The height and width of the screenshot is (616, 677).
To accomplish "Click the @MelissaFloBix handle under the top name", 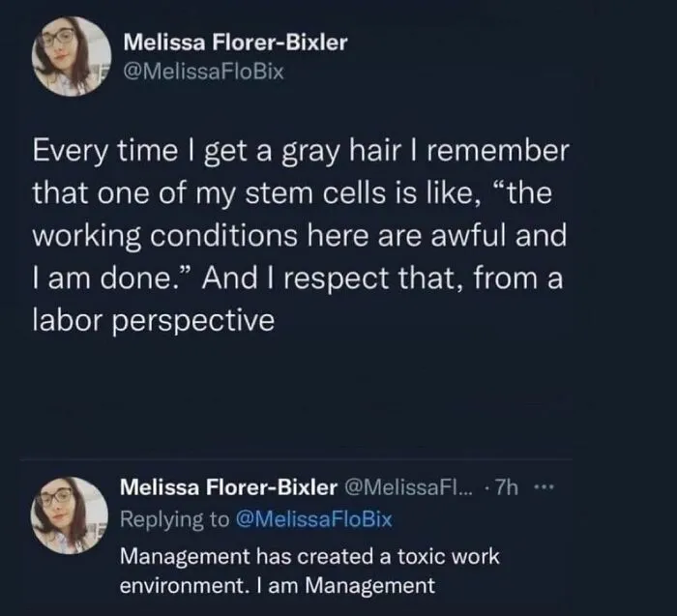I will point(204,72).
